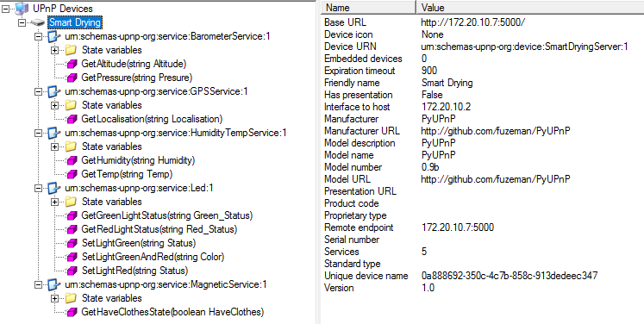The height and width of the screenshot is (324, 644).
Task: Click the GetHumidity action cube icon
Action: pos(72,160)
